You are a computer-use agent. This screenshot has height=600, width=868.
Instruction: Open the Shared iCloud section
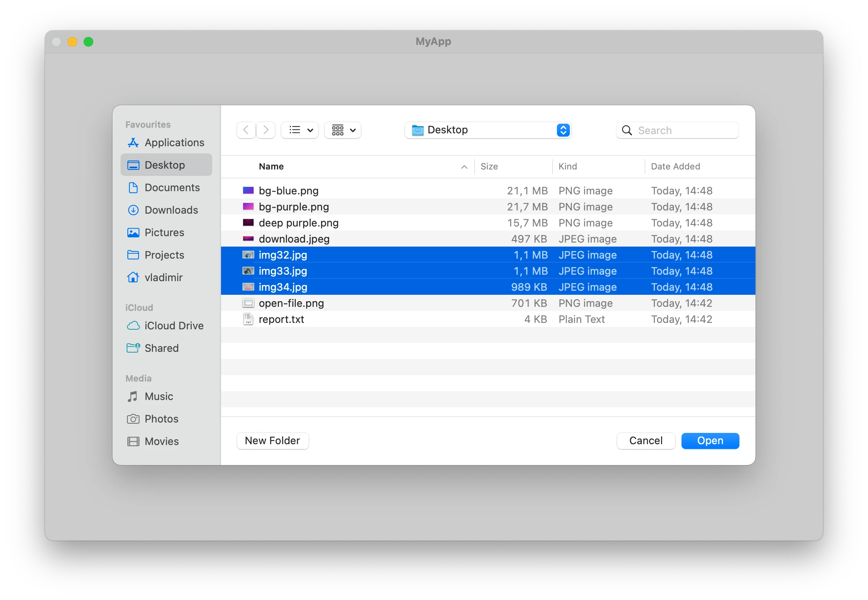coord(162,348)
